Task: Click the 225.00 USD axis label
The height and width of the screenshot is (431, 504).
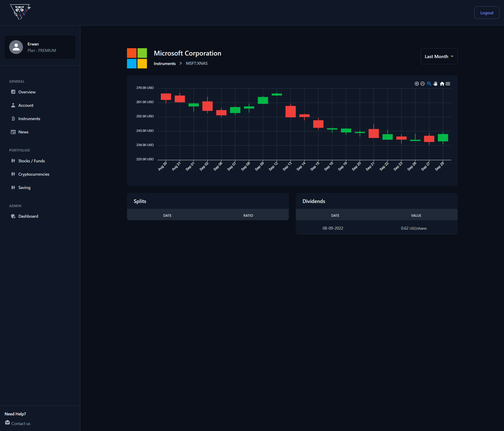Action: tap(145, 159)
